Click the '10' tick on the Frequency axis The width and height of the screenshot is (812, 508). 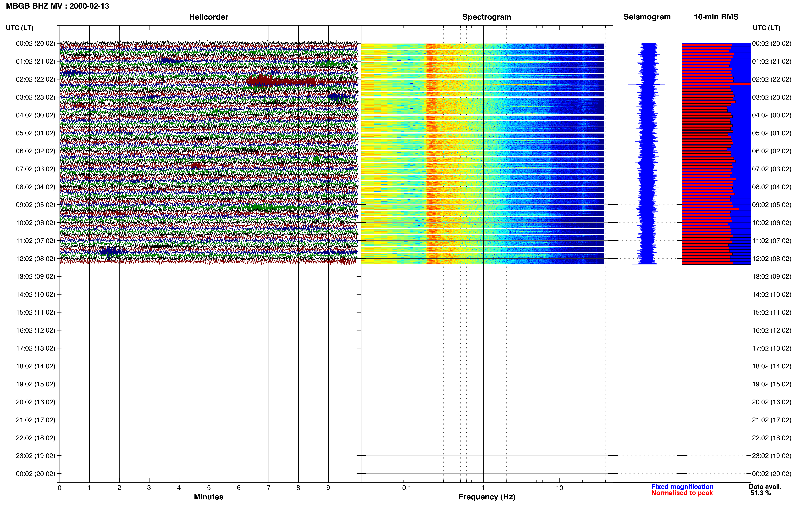559,488
